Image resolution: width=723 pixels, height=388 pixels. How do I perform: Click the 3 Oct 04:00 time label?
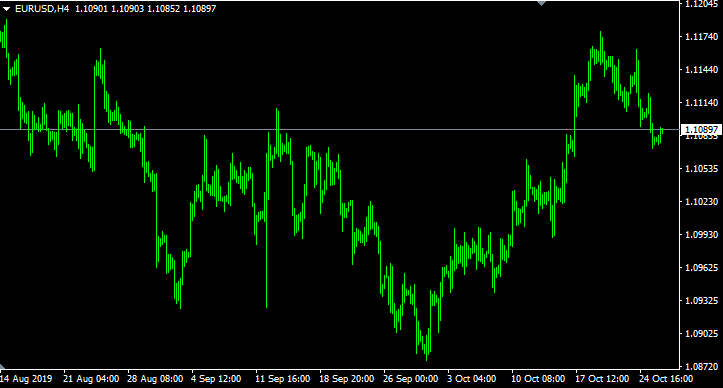(472, 379)
